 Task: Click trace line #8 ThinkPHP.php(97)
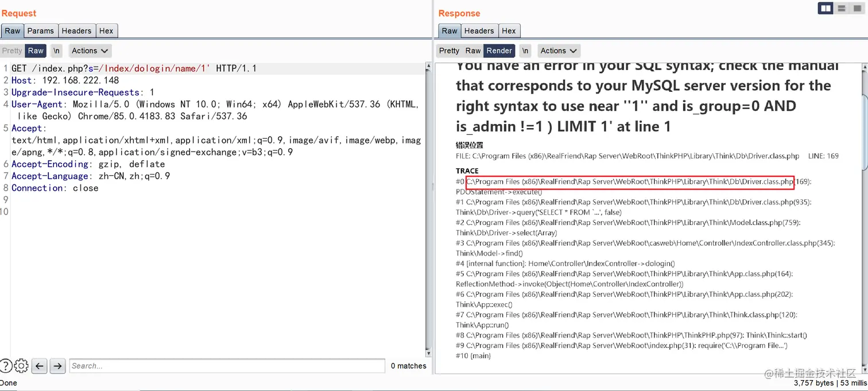[x=631, y=335]
